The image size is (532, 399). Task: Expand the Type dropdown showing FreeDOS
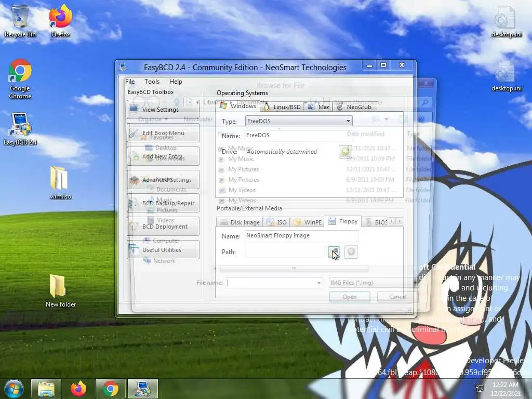[299, 121]
